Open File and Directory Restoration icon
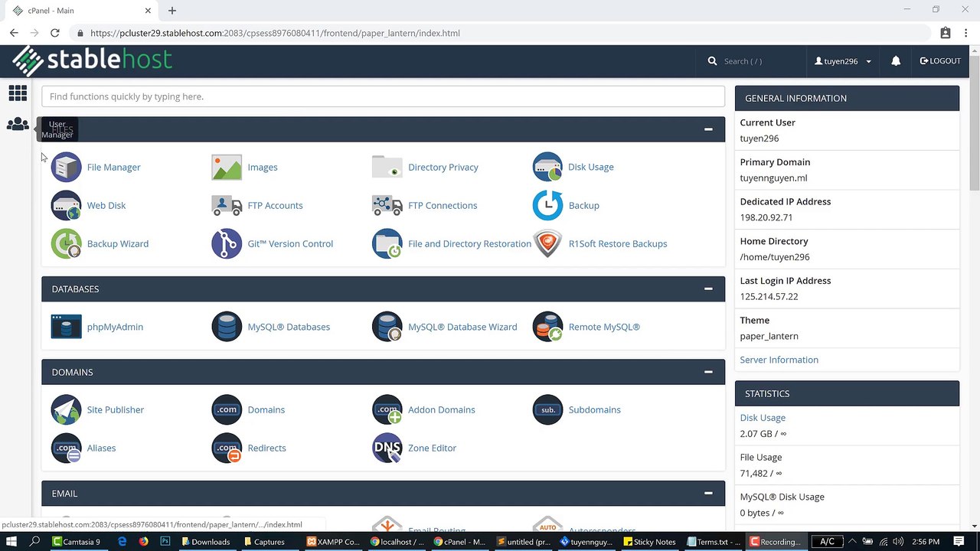The image size is (980, 551). pyautogui.click(x=387, y=243)
